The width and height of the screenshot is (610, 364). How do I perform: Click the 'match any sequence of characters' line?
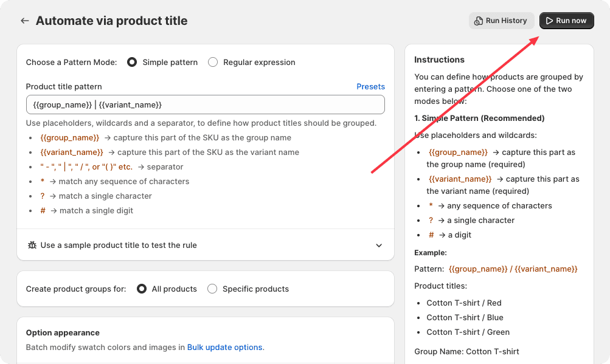pyautogui.click(x=115, y=181)
